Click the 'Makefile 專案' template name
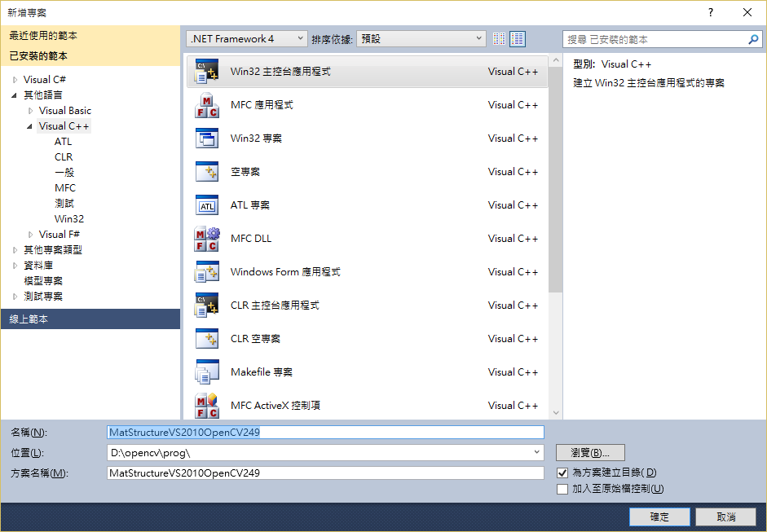The width and height of the screenshot is (767, 532). pos(261,372)
